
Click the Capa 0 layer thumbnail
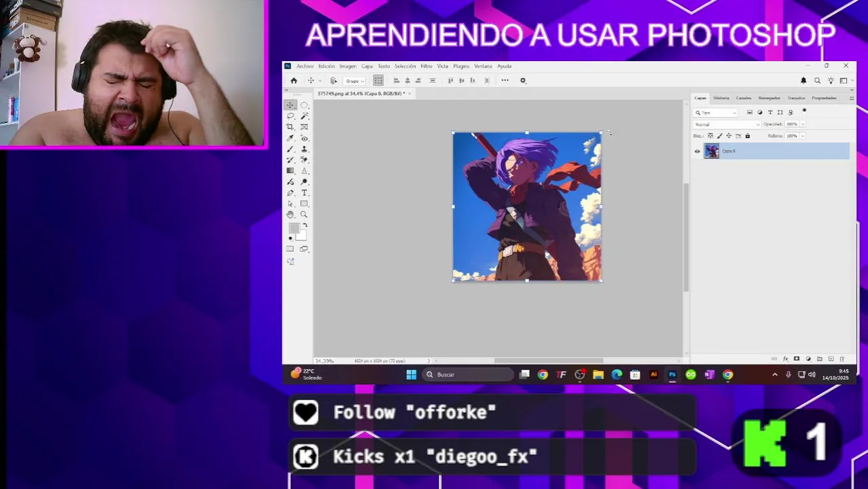click(x=711, y=151)
